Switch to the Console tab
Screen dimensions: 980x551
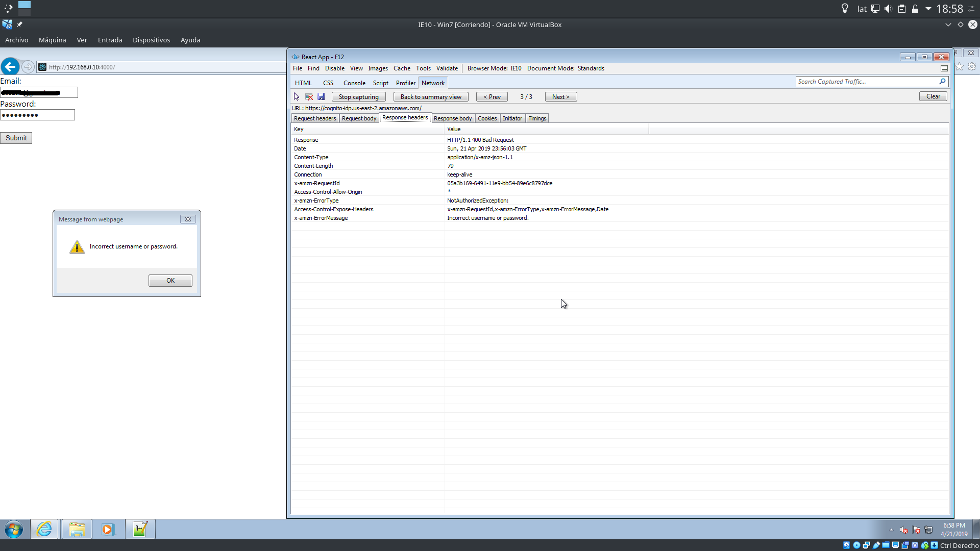coord(354,83)
